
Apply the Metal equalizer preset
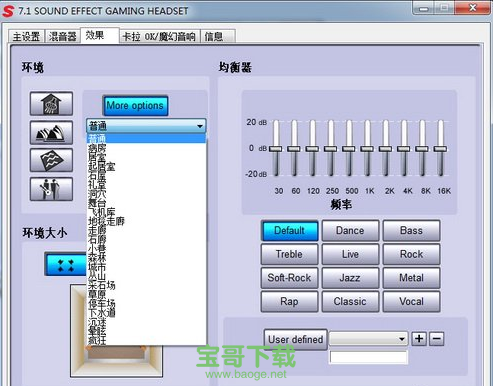click(411, 278)
